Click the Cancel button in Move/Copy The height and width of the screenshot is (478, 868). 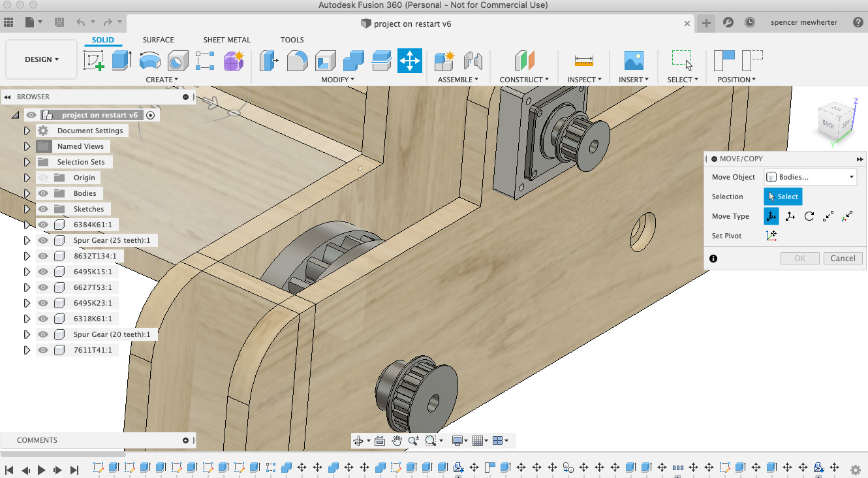843,258
